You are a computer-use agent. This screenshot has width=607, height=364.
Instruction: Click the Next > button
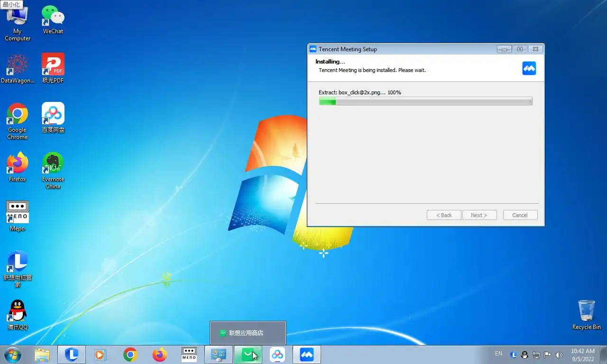(x=479, y=215)
